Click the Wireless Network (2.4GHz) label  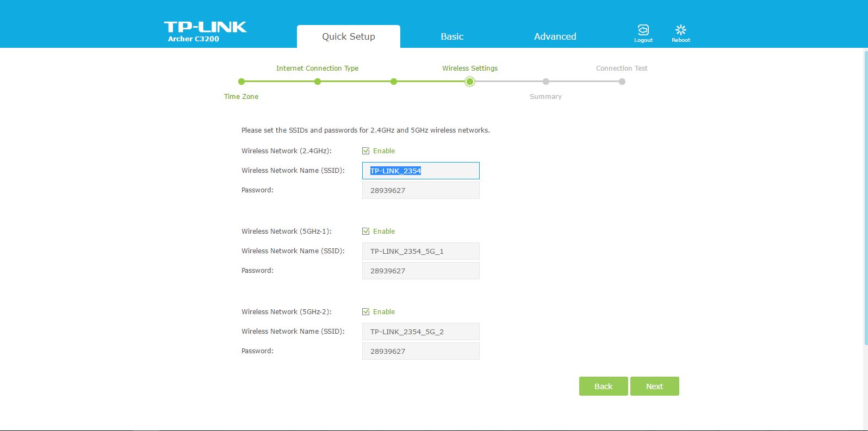[287, 151]
